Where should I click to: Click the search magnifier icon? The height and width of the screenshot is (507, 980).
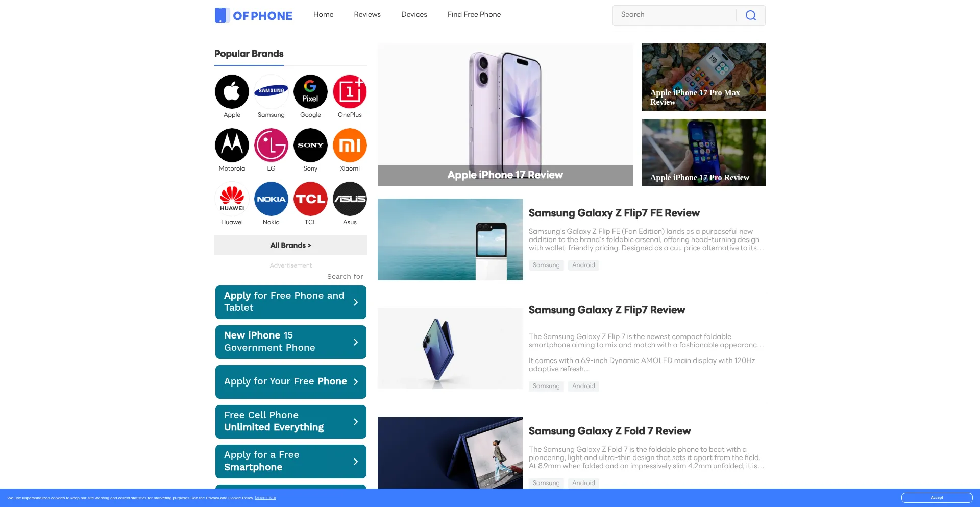[x=750, y=15]
